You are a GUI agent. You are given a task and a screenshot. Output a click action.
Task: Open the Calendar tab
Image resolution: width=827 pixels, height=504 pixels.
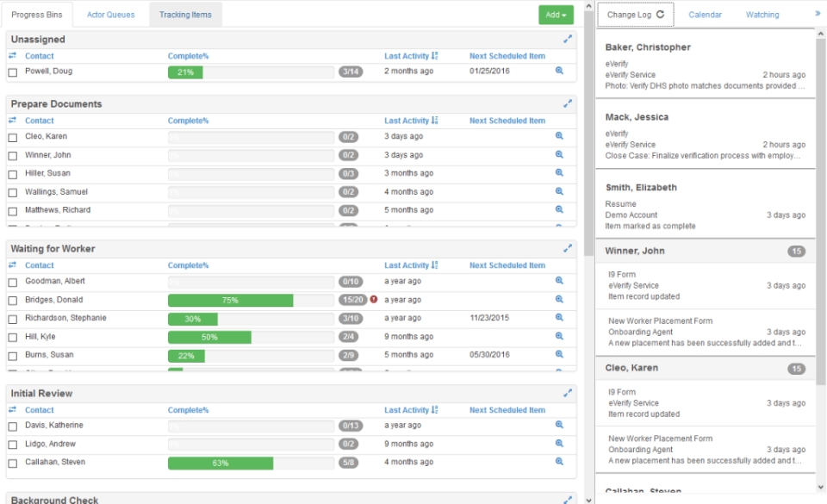tap(705, 15)
